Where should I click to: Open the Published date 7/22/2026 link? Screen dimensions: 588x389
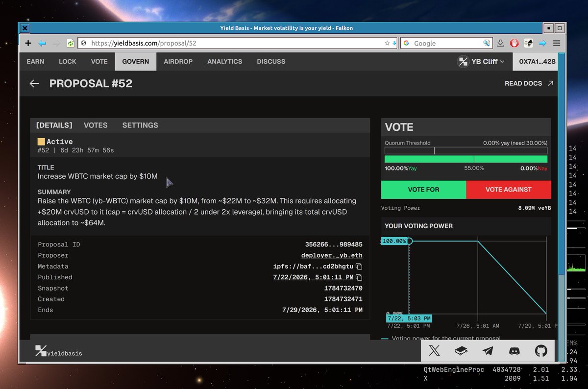pos(313,277)
